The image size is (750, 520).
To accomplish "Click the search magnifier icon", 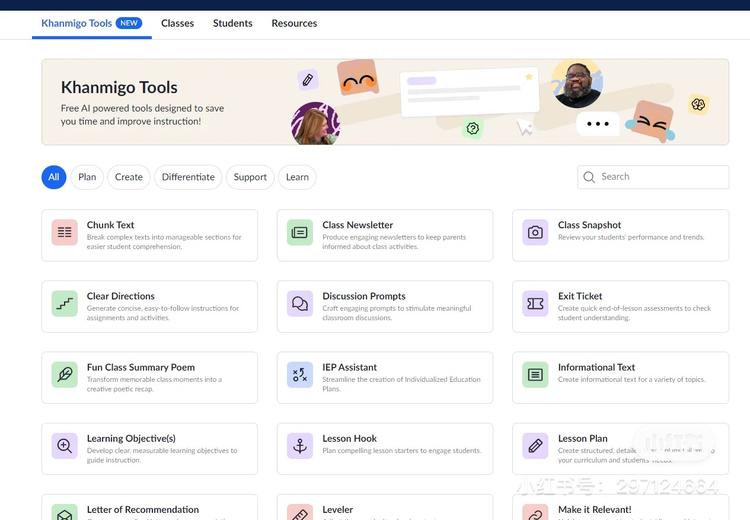I will click(589, 177).
